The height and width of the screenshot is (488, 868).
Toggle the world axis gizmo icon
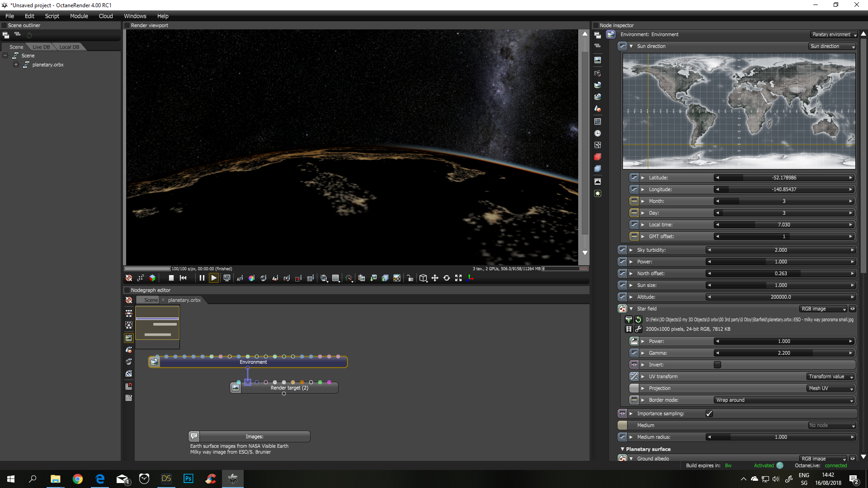click(x=470, y=278)
